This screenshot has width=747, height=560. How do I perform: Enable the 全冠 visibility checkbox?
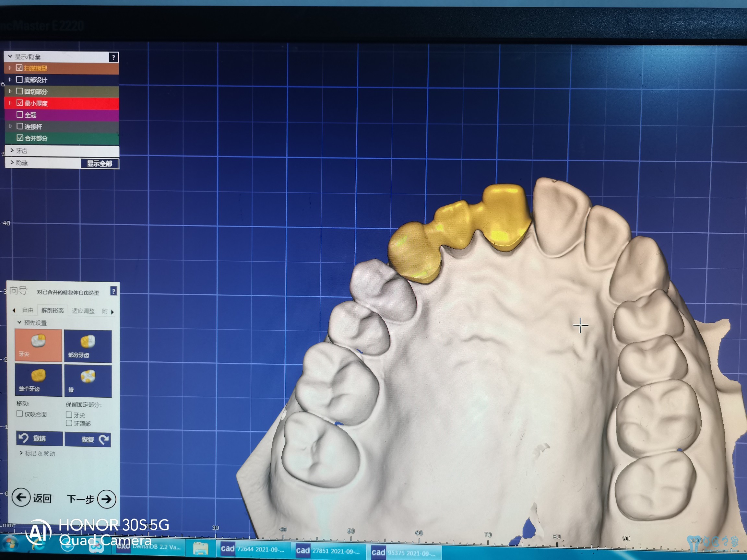click(20, 115)
